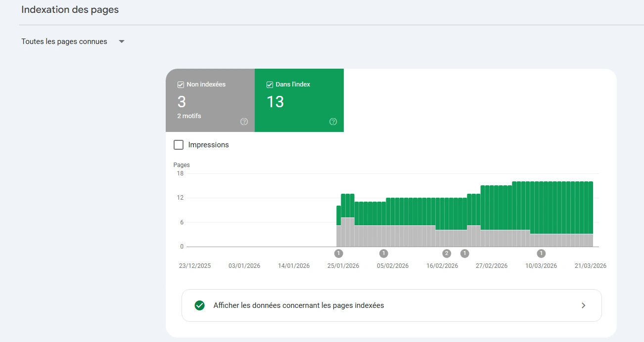This screenshot has width=644, height=342.
Task: Uncheck Non indexées on the gray card
Action: [181, 84]
